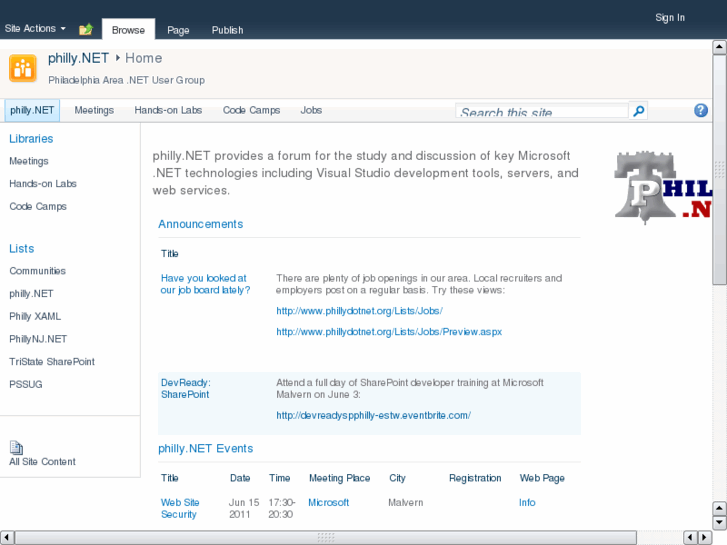Open the TriState SharePoint list link

52,362
